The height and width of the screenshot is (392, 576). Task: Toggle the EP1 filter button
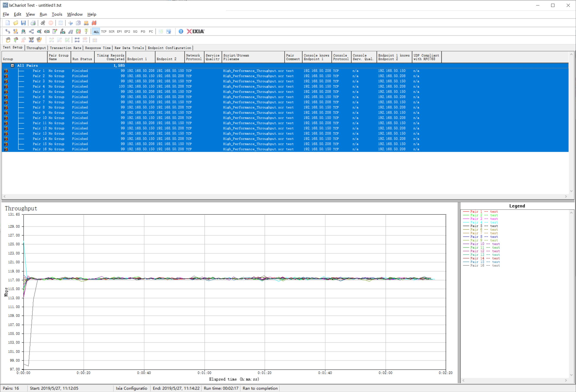[119, 32]
